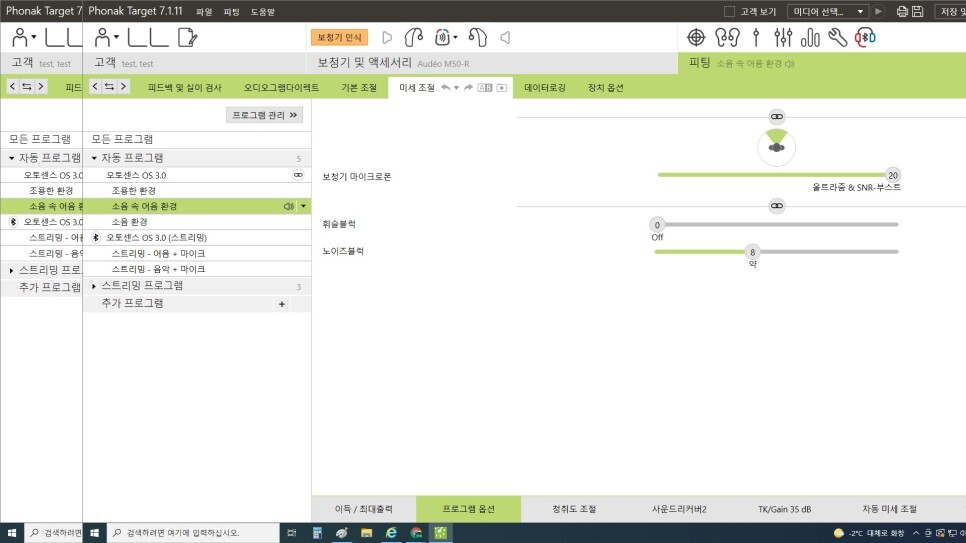Go back with the main window's left chevron

[95, 87]
